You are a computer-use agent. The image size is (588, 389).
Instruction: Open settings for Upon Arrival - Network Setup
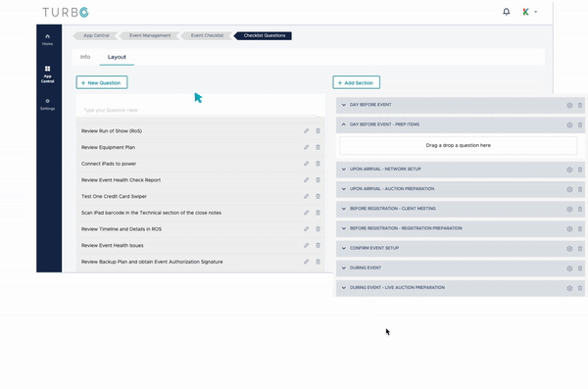point(569,170)
